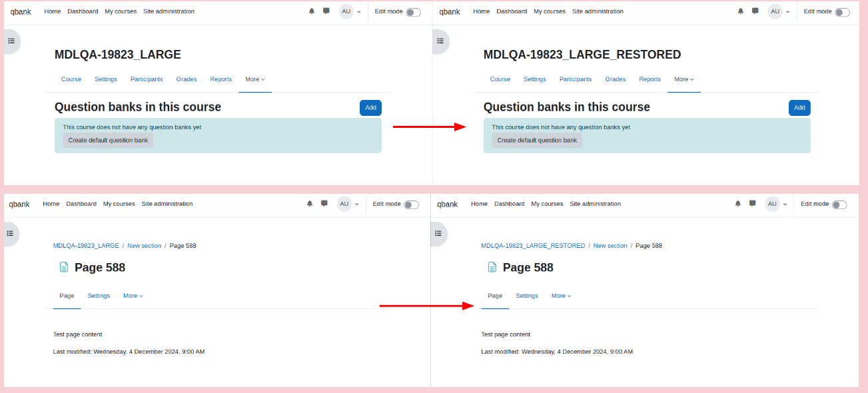Click Add button in MDLQA-19823_LARGE question banks
The height and width of the screenshot is (393, 868).
click(370, 107)
